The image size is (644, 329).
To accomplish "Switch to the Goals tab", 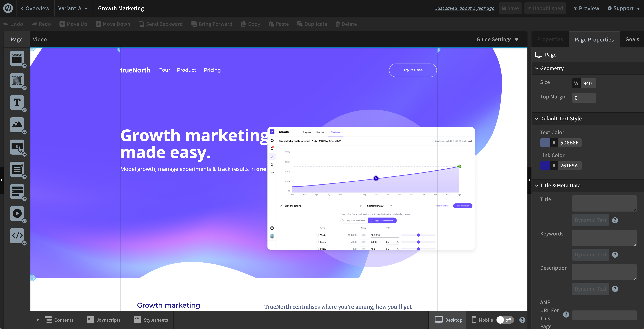I will (x=632, y=39).
